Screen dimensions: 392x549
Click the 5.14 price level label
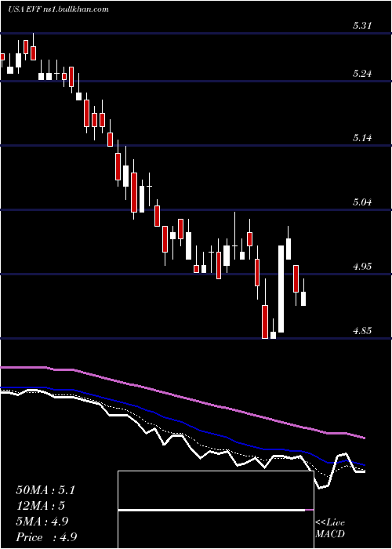click(362, 137)
